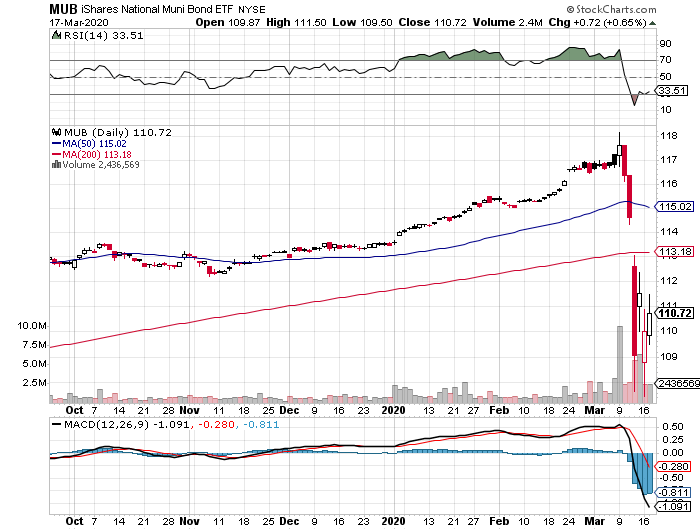Click the -1.091 MACD value tag
Image resolution: width=700 pixels, height=530 pixels.
click(x=672, y=507)
